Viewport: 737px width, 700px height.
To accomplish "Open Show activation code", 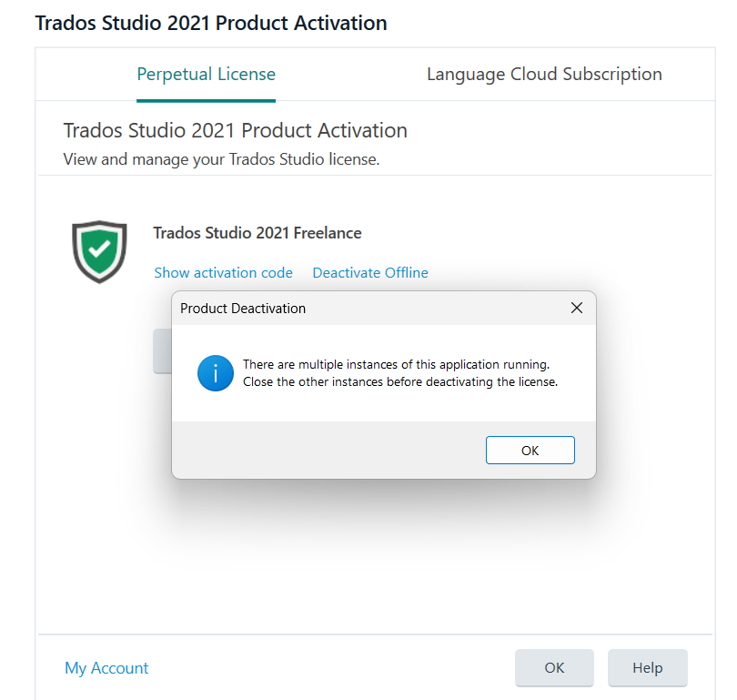I will pos(223,272).
